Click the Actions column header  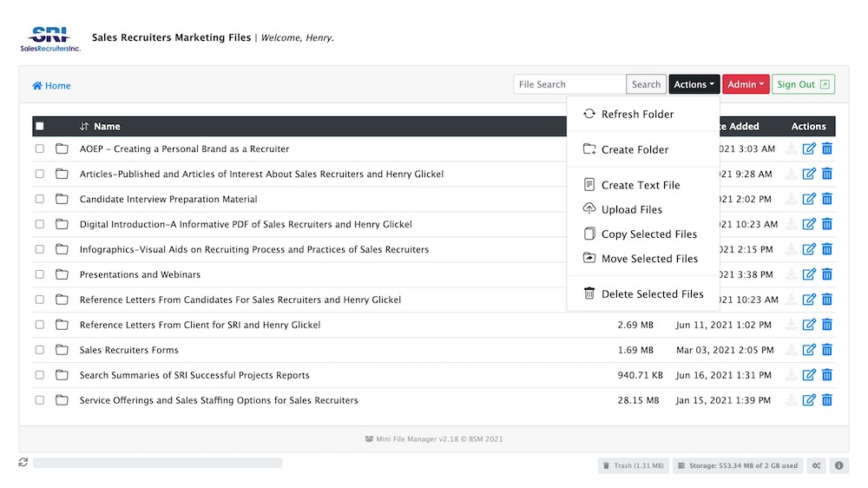click(808, 126)
